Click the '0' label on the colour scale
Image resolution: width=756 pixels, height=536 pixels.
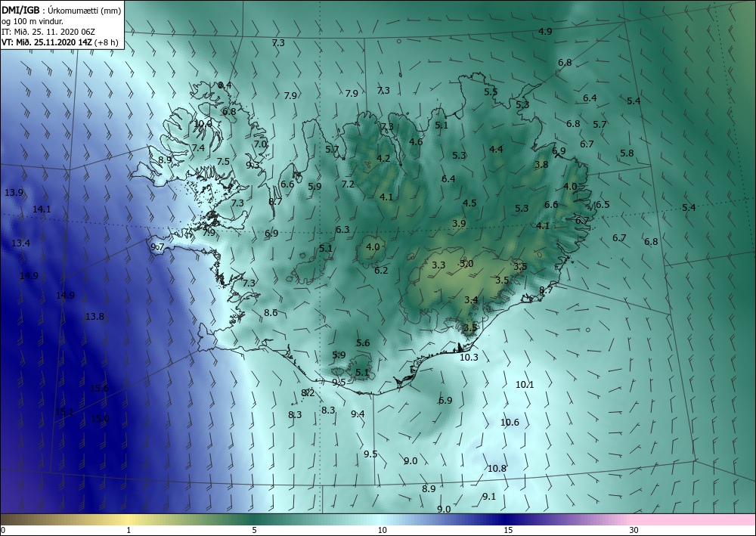pyautogui.click(x=3, y=530)
